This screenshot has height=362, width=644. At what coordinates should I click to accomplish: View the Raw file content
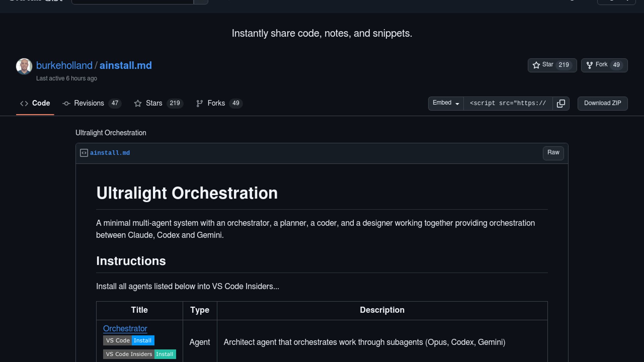[553, 153]
